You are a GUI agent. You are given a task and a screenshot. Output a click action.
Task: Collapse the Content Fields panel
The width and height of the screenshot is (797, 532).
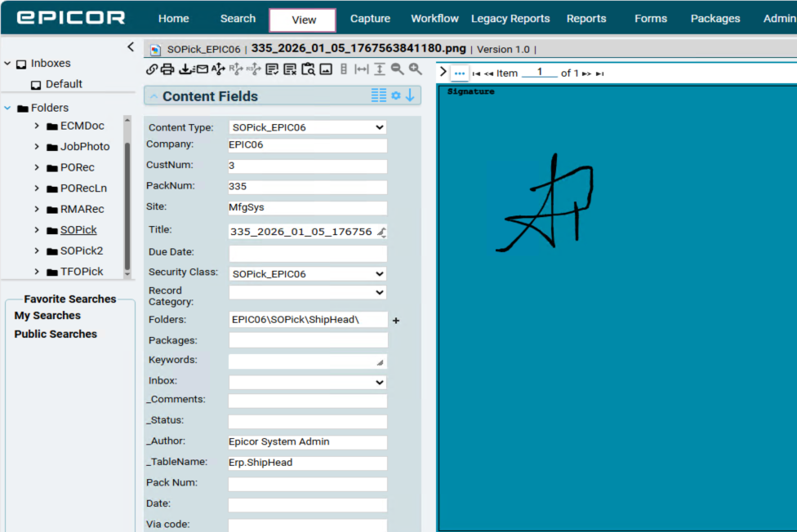(154, 96)
